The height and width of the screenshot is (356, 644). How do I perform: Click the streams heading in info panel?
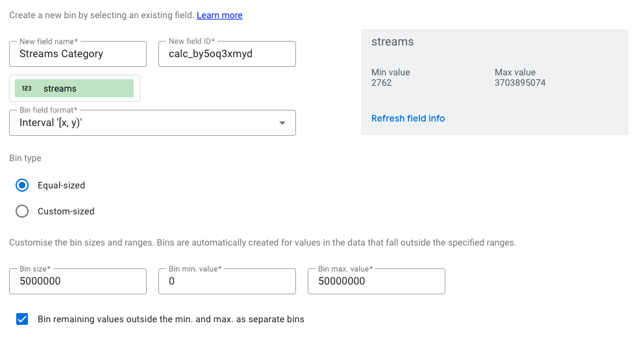tap(392, 42)
